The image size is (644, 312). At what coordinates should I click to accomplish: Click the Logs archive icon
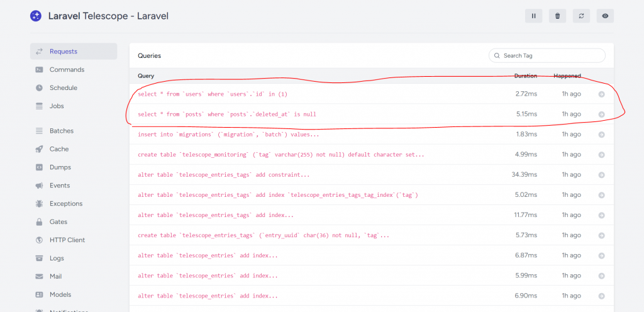[x=40, y=259]
